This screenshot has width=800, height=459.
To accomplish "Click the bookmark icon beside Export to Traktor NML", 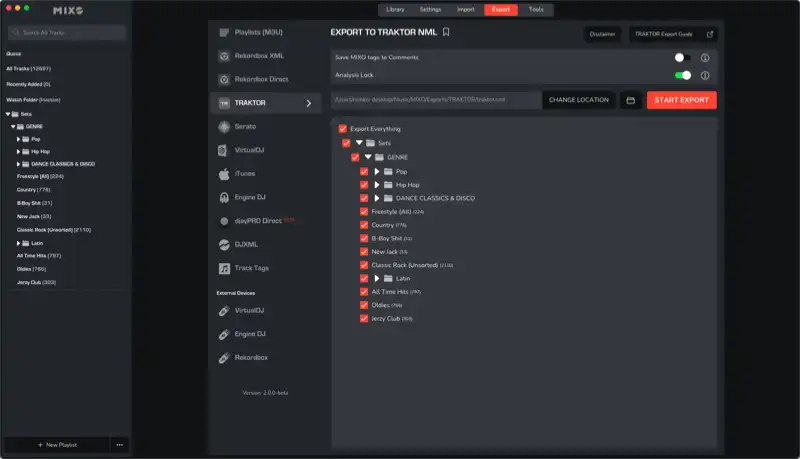I will [446, 32].
